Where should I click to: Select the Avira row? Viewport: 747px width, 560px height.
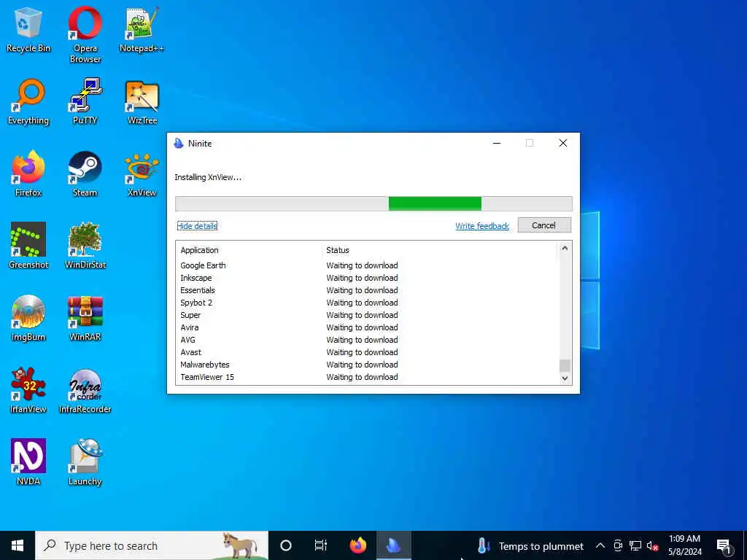point(367,327)
